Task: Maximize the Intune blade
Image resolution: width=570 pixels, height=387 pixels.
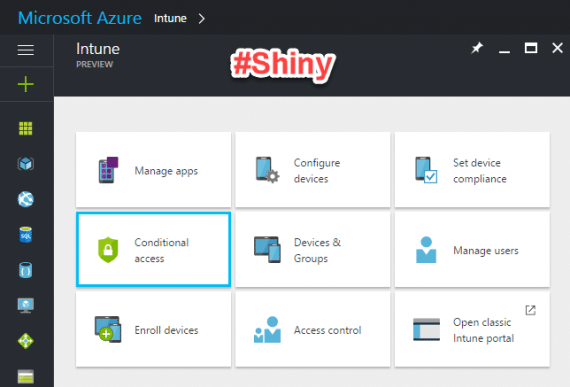Action: (x=531, y=48)
